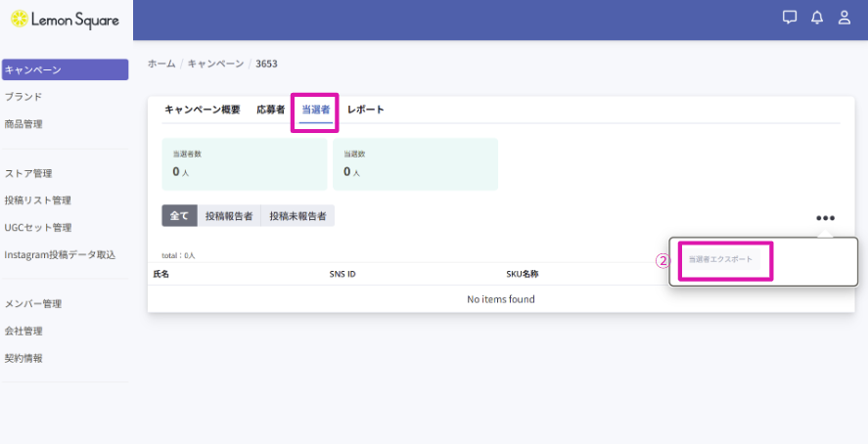Click the Lemon Square logo
Image resolution: width=868 pixels, height=444 pixels.
pyautogui.click(x=65, y=20)
